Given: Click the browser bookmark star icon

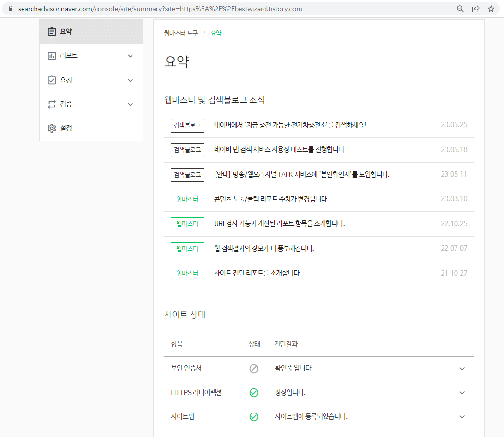Looking at the screenshot, I should pos(491,9).
